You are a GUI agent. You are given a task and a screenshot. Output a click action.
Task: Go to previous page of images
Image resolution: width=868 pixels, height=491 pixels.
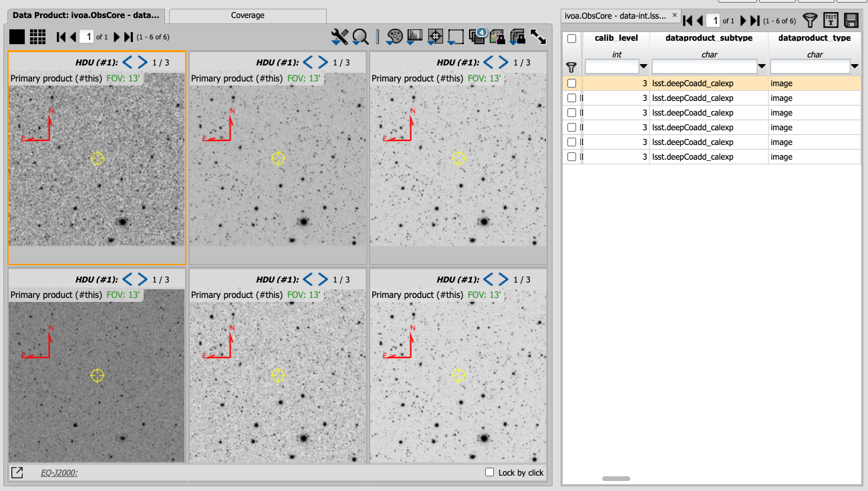click(73, 37)
